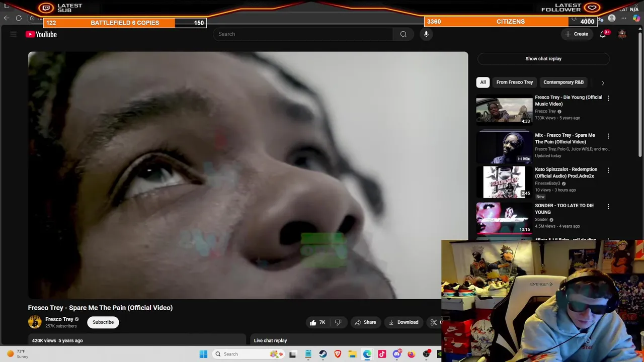644x362 pixels.
Task: Show chat replay panel
Action: click(x=543, y=59)
